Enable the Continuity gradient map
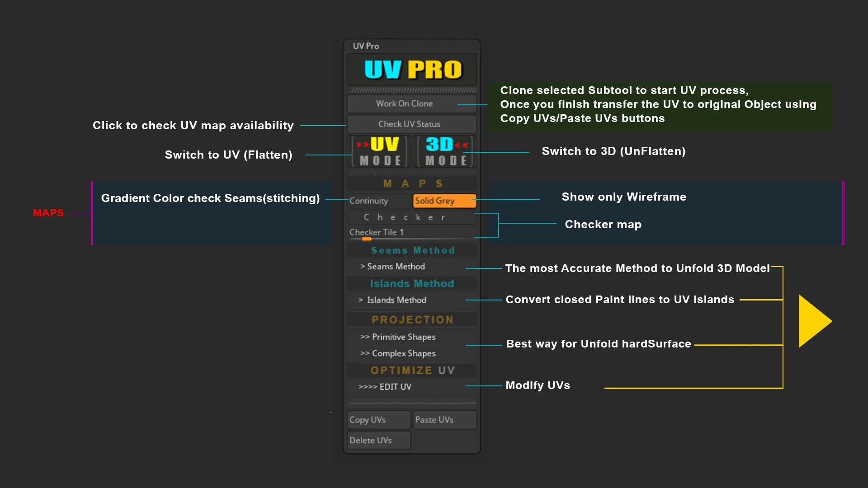Image resolution: width=868 pixels, height=488 pixels. click(378, 201)
